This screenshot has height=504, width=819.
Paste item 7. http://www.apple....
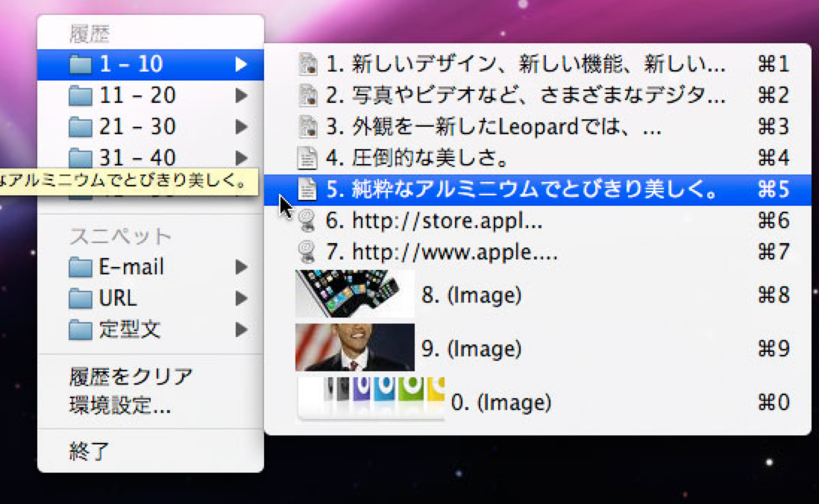pos(538,252)
